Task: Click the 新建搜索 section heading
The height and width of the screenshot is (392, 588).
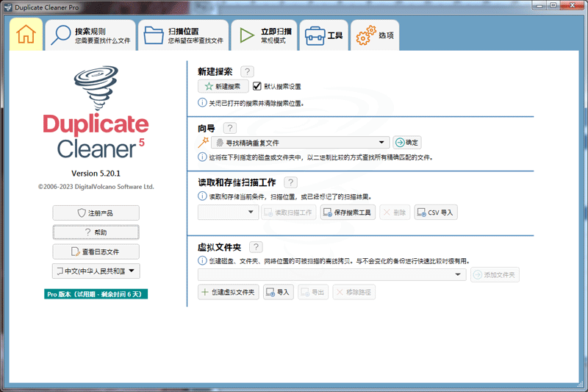Action: tap(215, 71)
